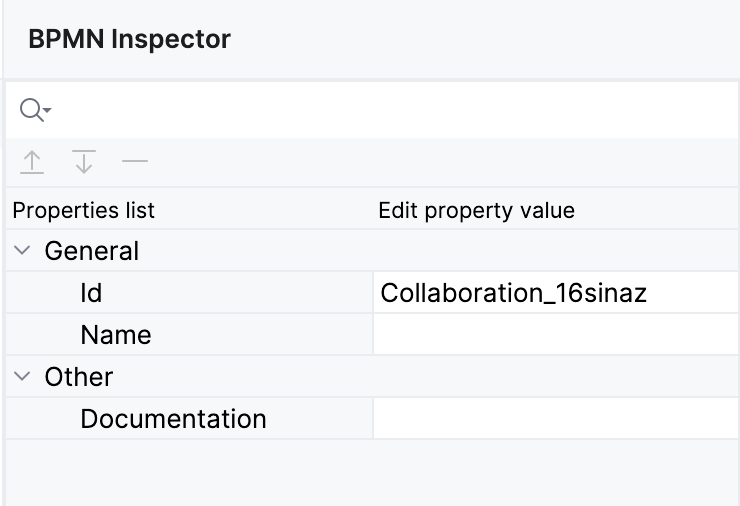
Task: Click the empty Documentation value field
Action: 555,419
